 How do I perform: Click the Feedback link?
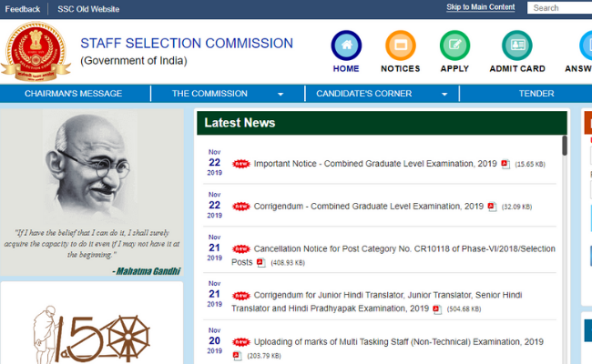click(x=22, y=8)
